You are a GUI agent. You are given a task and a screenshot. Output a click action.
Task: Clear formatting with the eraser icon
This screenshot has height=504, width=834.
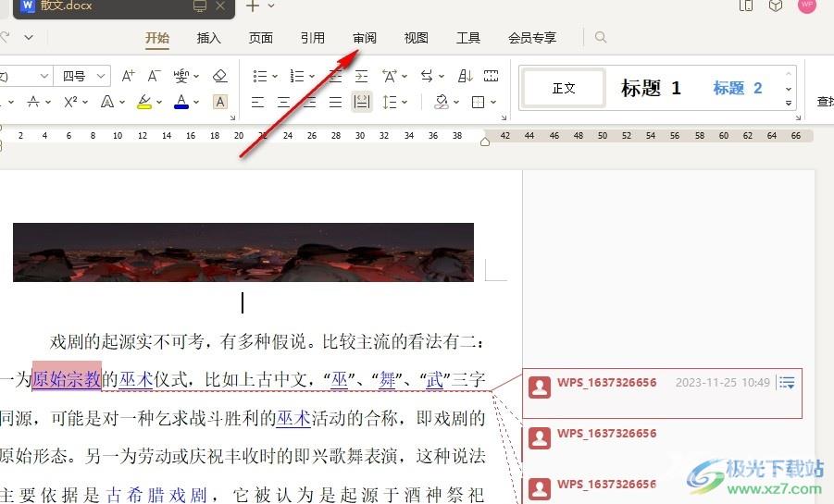coord(219,76)
